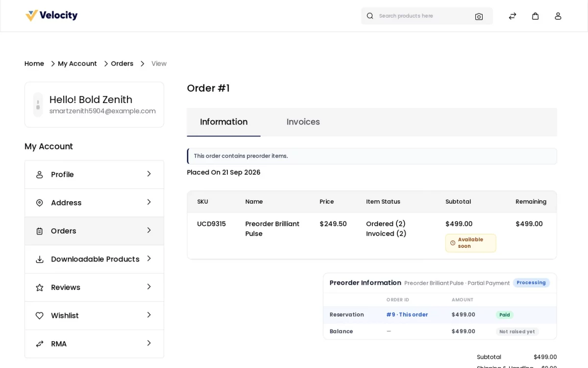Expand the Orders chevron arrow
588x368 pixels.
coord(149,230)
